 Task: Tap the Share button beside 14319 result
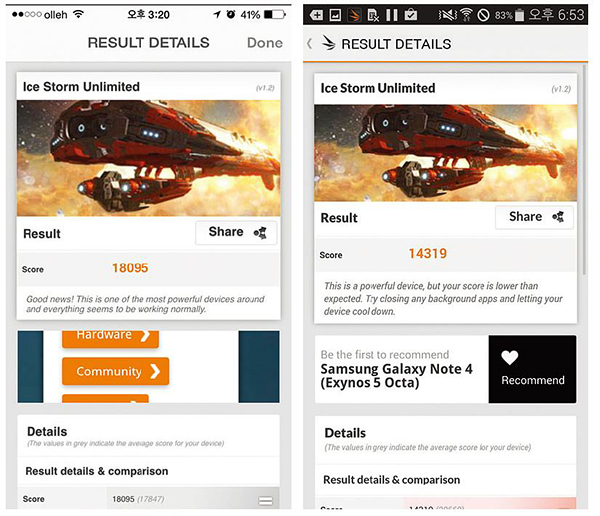tap(534, 217)
